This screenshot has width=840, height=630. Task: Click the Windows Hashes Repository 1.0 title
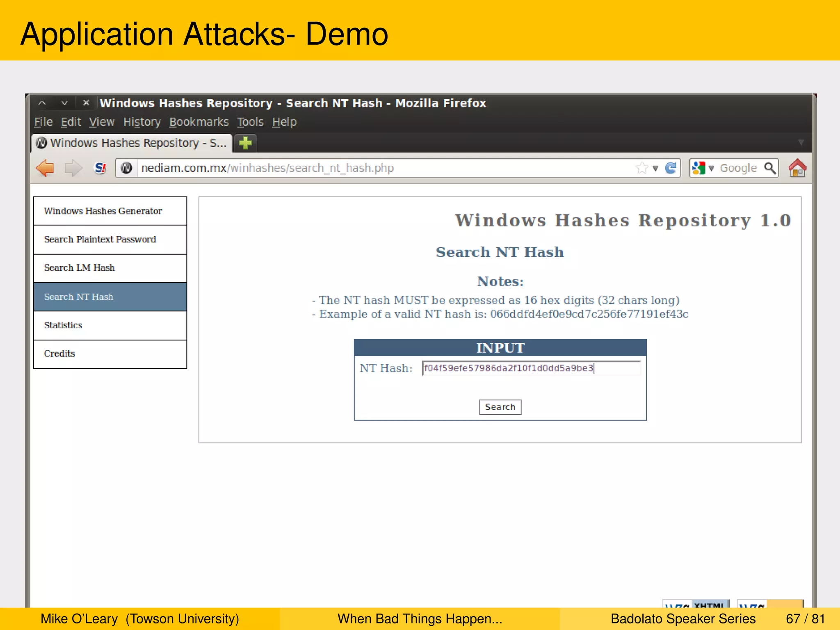point(623,221)
